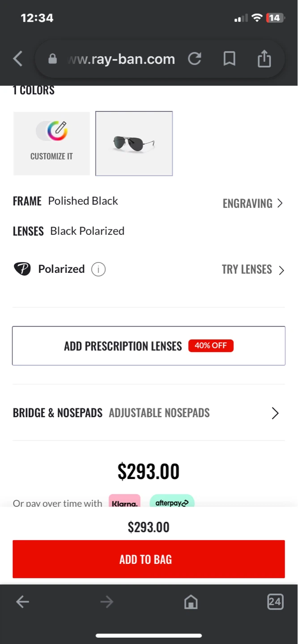298x644 pixels.
Task: Select the black aviator sunglasses color thumbnail
Action: point(134,144)
